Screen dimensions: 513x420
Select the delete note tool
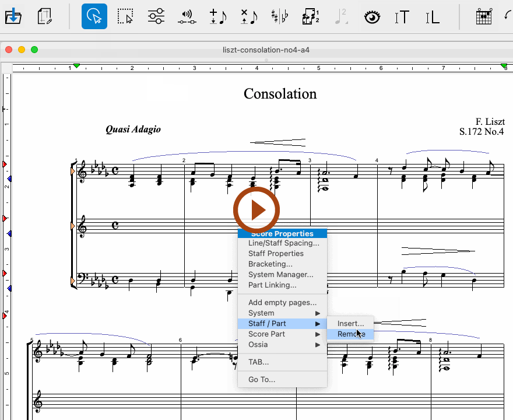coord(249,16)
